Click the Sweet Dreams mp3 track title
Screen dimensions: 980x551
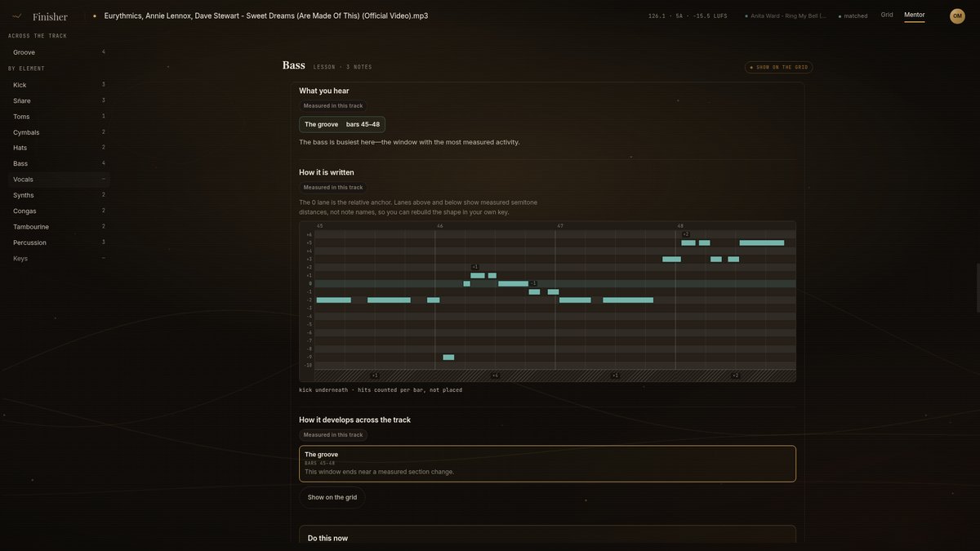pos(266,16)
